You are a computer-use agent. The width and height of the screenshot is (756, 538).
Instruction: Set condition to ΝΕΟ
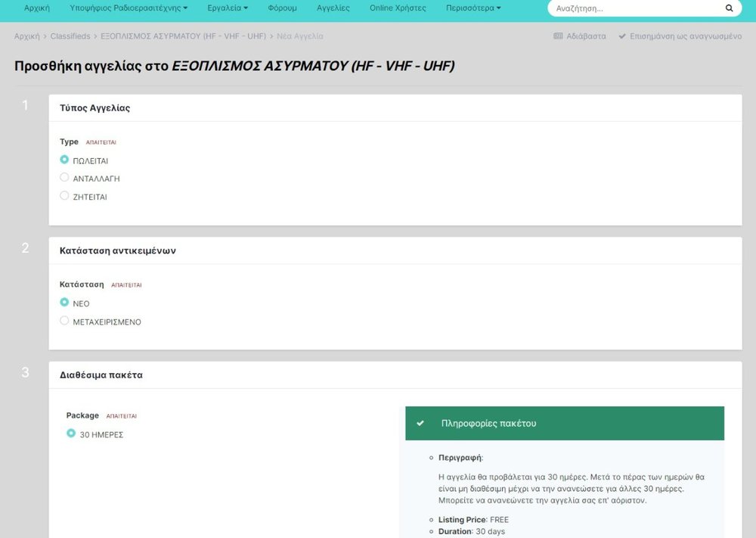[x=64, y=303]
